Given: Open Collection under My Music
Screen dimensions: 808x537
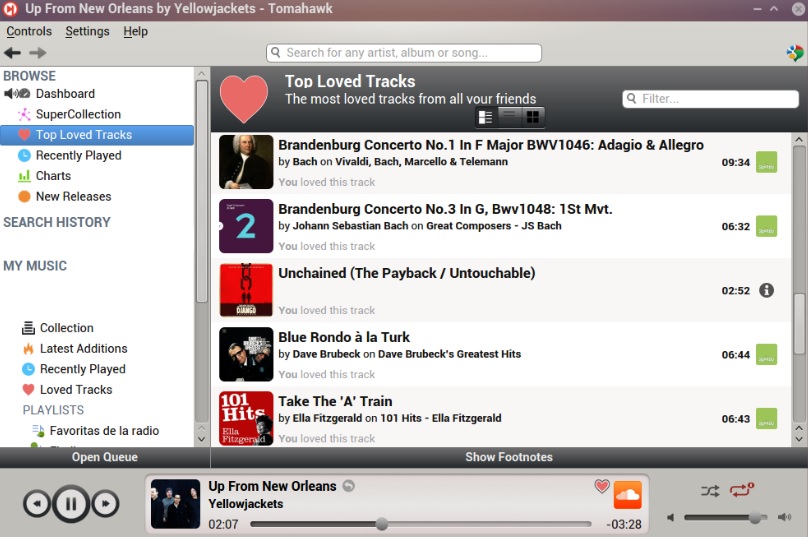Looking at the screenshot, I should click(x=66, y=328).
